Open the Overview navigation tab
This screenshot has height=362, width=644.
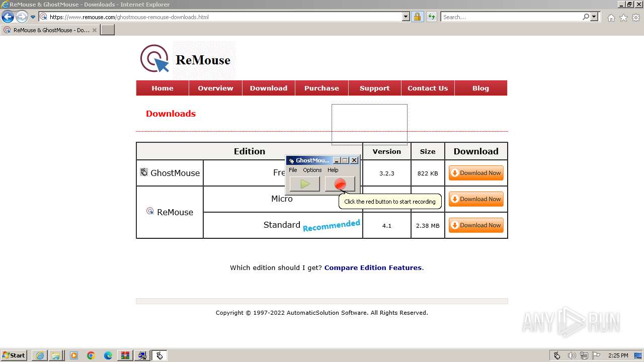point(215,88)
